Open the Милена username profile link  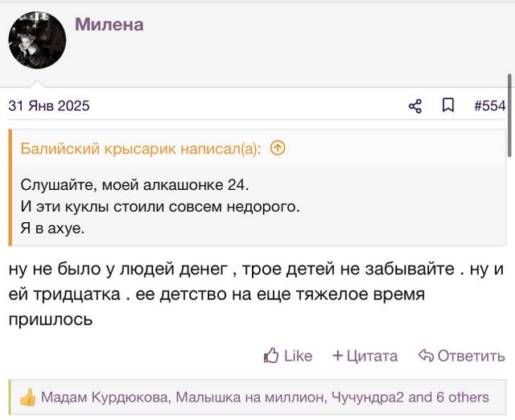tap(109, 25)
